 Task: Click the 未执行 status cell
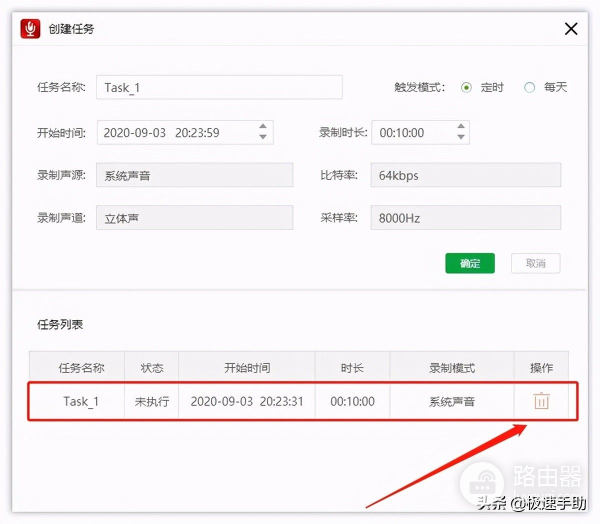point(152,401)
